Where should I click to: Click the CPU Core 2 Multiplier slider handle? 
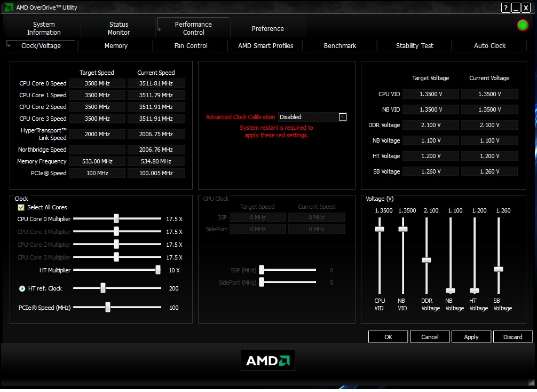point(116,244)
